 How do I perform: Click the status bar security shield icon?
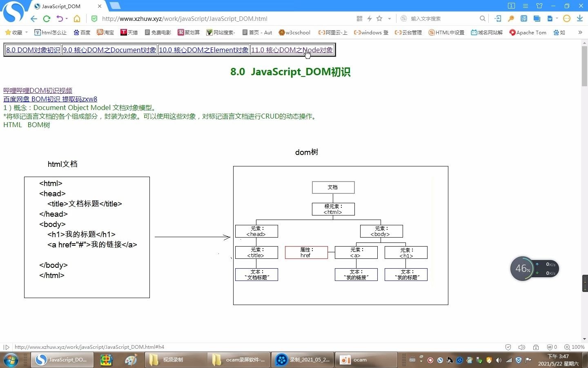[508, 347]
